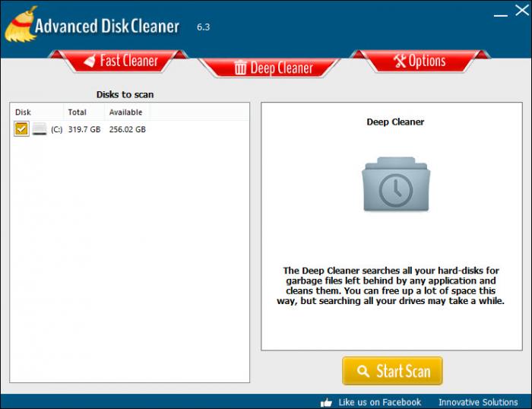Click the Facebook thumbs-up icon
Screen dimensions: 532x409
(x=326, y=403)
